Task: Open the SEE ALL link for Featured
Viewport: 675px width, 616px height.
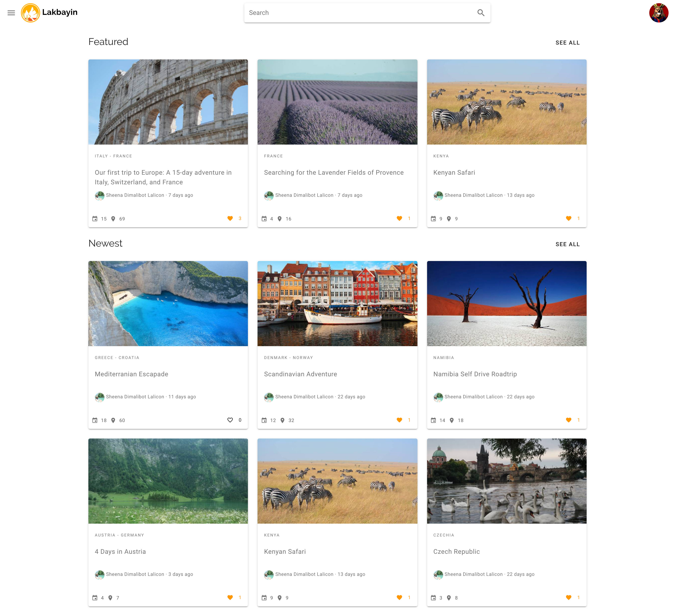Action: click(568, 43)
